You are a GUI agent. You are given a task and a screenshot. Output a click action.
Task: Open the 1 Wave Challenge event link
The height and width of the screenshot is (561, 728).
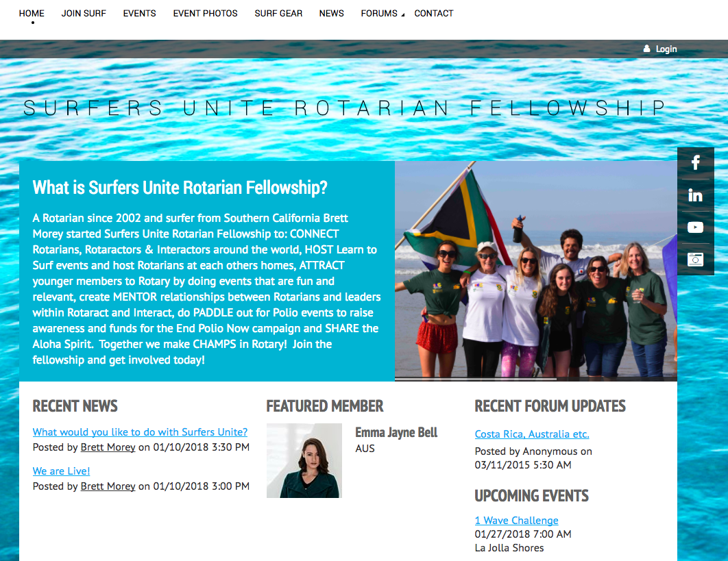click(x=516, y=521)
